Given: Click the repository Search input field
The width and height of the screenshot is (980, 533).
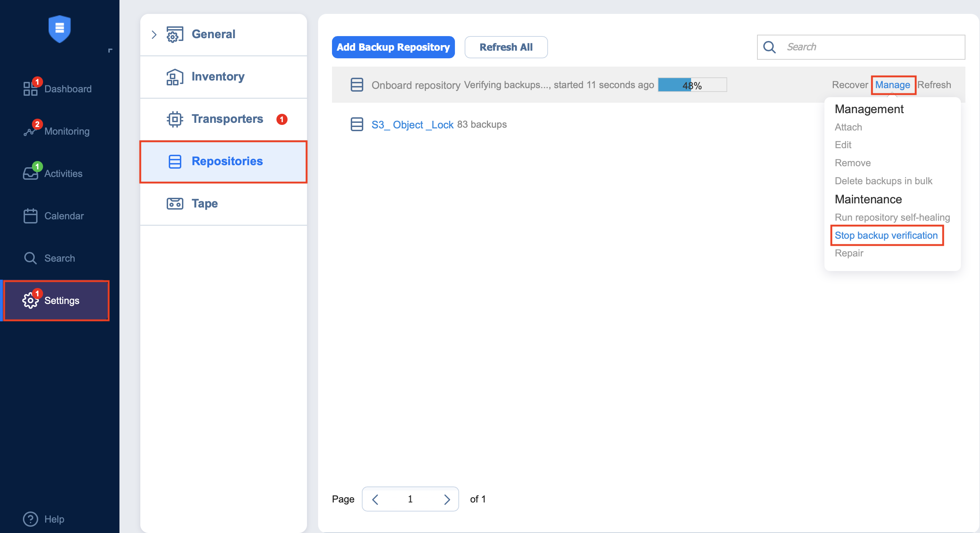Looking at the screenshot, I should click(x=861, y=47).
